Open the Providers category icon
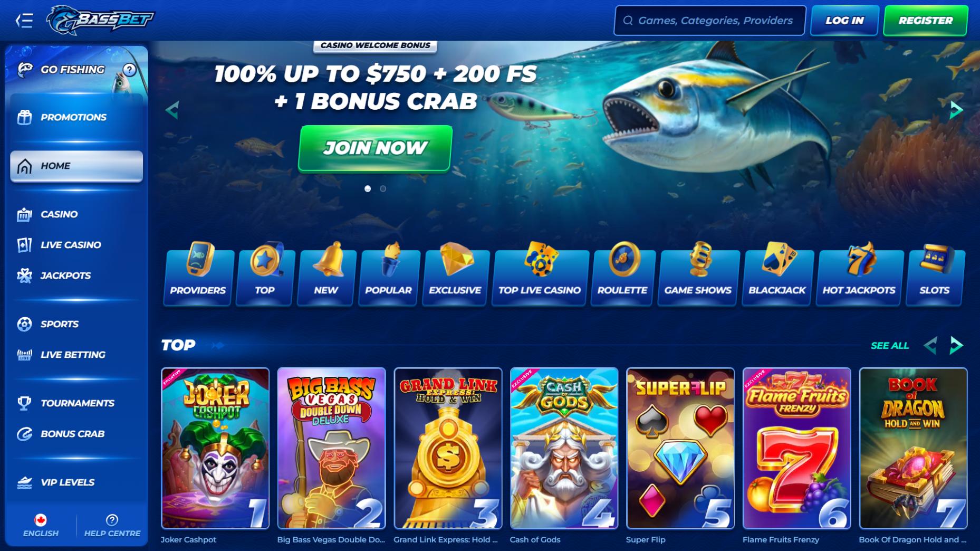980x551 pixels. 198,274
